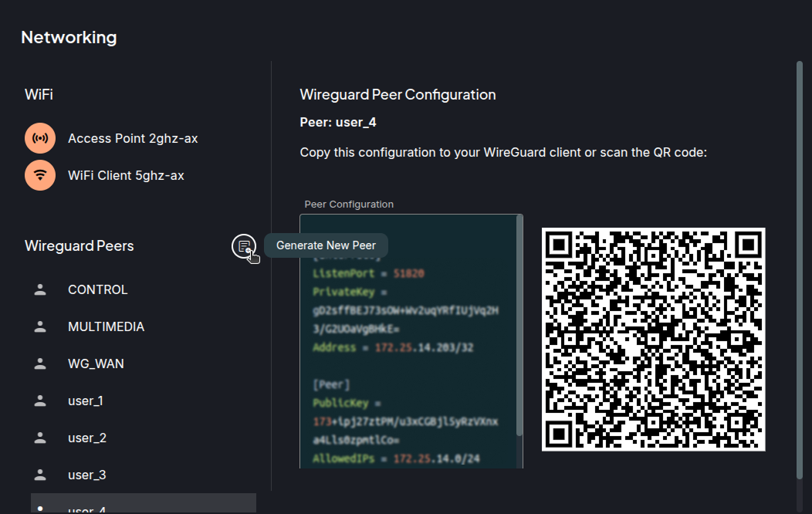The image size is (812, 514).
Task: Click the PublicKey line in config
Action: click(347, 403)
